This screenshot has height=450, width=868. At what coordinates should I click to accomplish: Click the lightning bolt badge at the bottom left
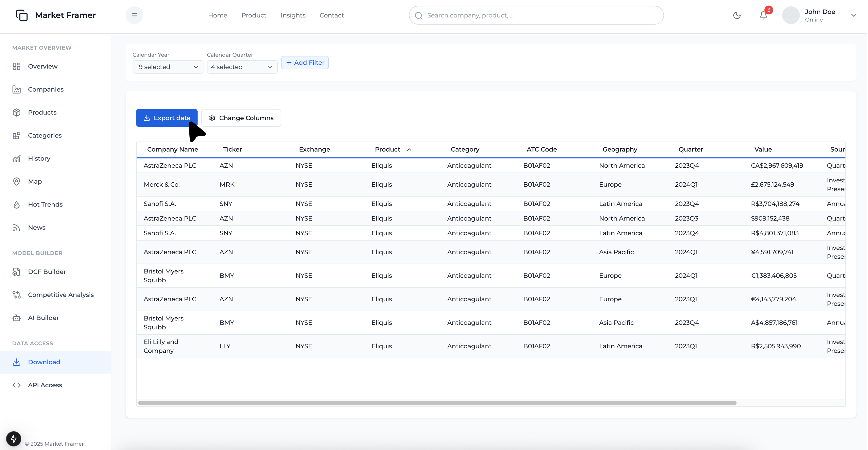(x=13, y=439)
